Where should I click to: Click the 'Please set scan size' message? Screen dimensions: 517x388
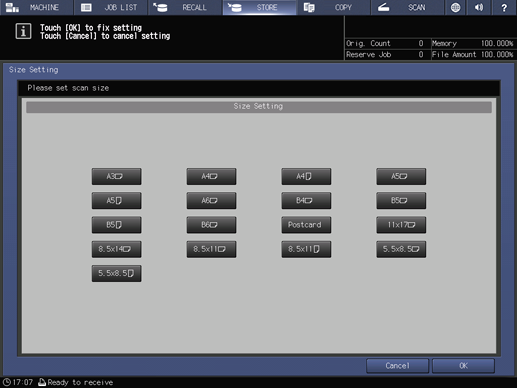click(68, 88)
